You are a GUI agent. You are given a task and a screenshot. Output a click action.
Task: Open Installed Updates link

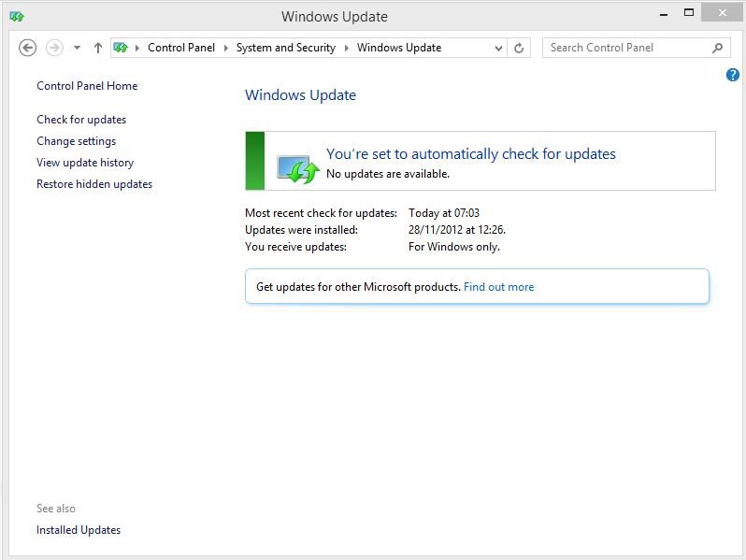tap(79, 530)
